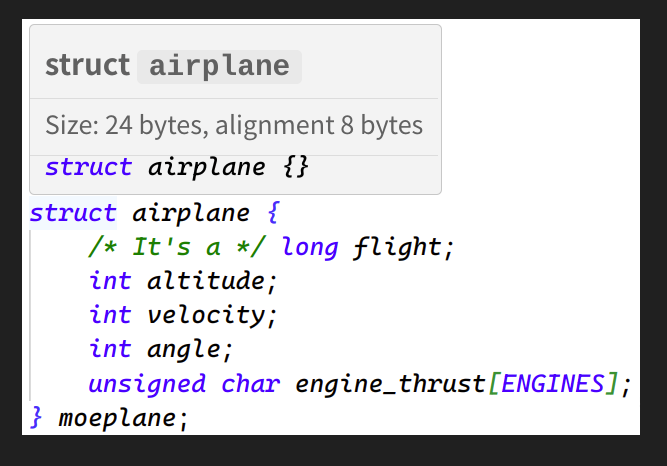Click the closing square bracket after ENGINES
This screenshot has height=466, width=667.
614,383
